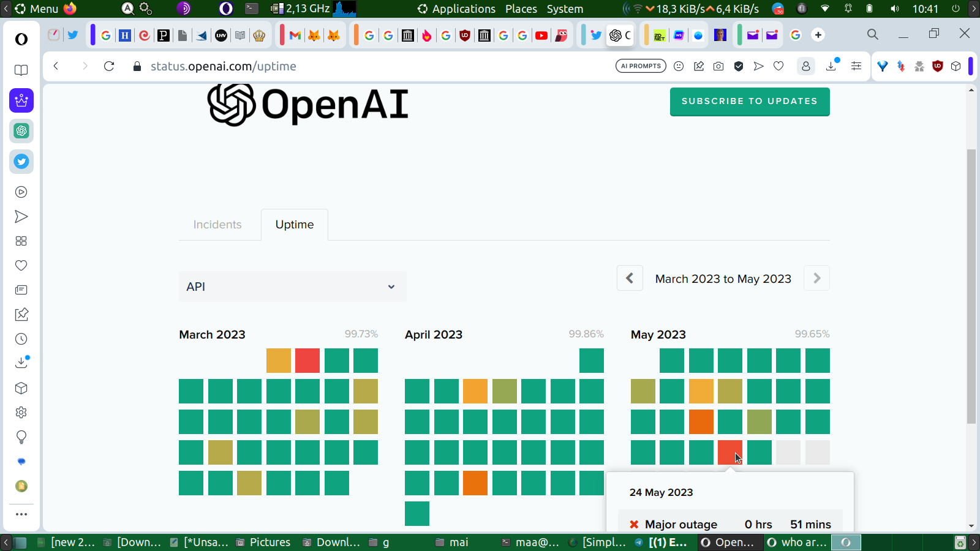Viewport: 980px width, 551px height.
Task: Click the red major outage day in March
Action: 307,361
